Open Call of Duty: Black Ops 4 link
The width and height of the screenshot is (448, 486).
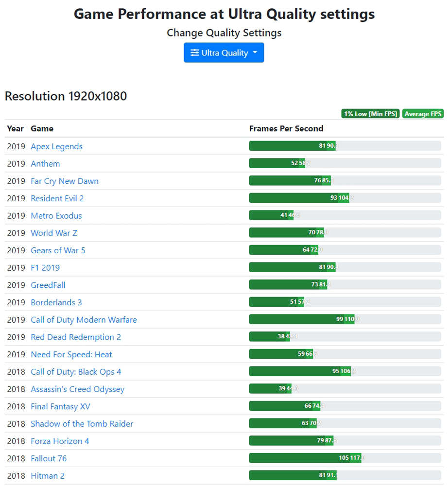pyautogui.click(x=76, y=372)
